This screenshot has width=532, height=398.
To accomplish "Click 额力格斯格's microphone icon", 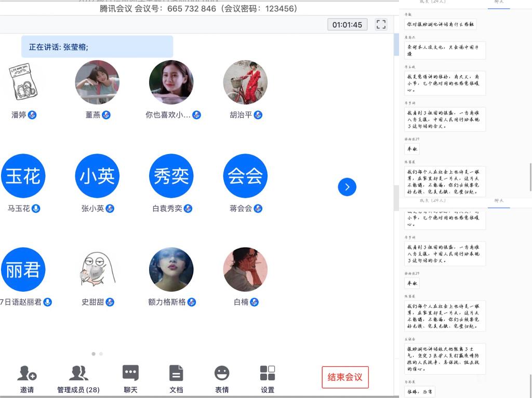I will point(192,302).
